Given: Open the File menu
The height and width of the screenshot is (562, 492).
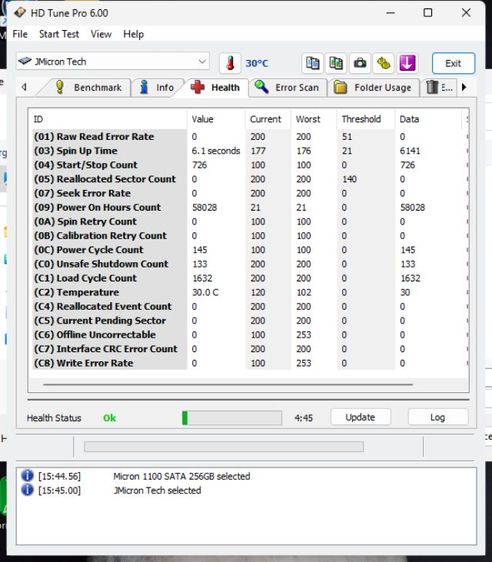Looking at the screenshot, I should [20, 34].
